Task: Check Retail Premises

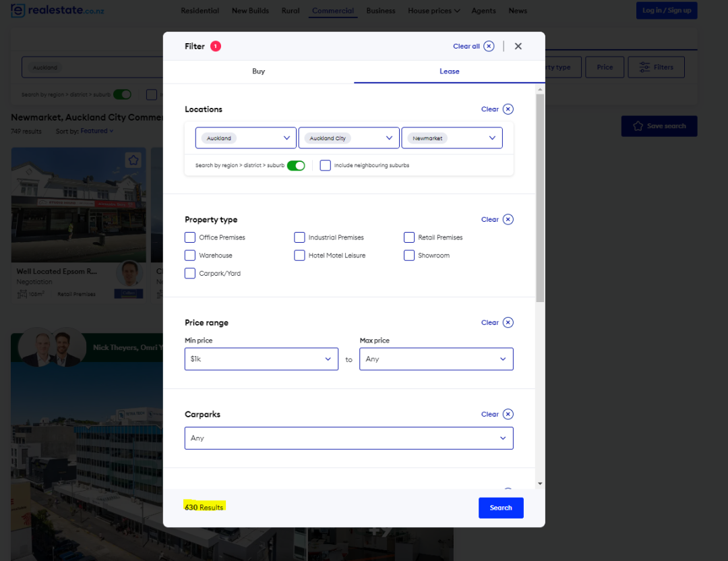Action: 409,237
